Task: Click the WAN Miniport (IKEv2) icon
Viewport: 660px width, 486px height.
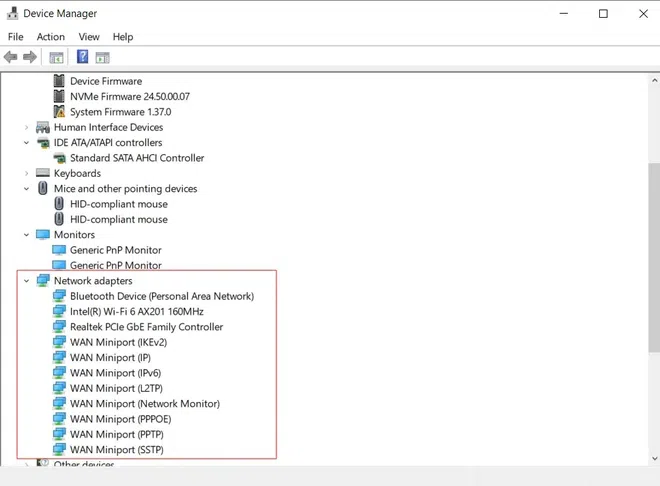Action: [x=59, y=342]
